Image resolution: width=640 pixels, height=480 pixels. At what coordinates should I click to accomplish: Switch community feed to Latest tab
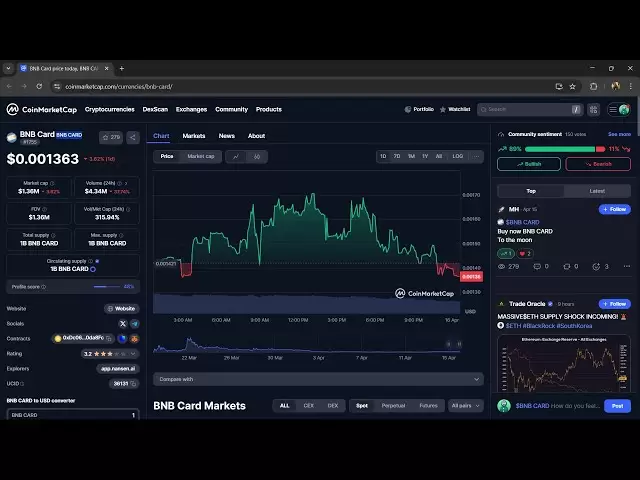(x=597, y=191)
